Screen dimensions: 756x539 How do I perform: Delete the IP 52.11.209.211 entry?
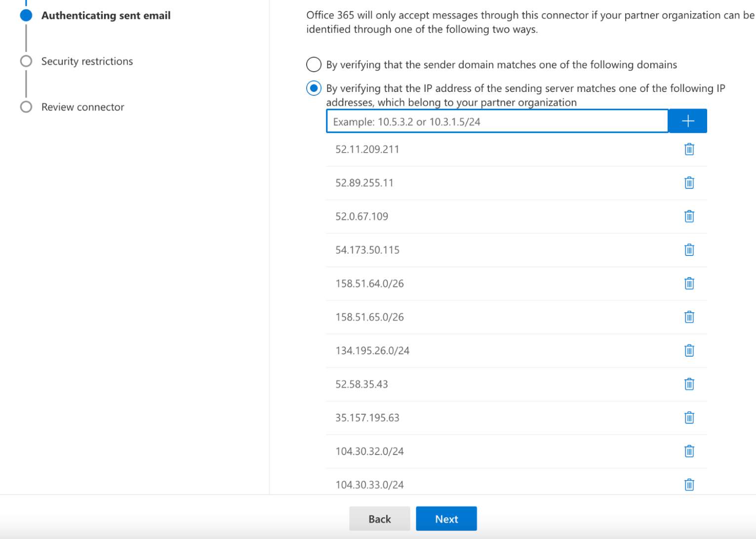689,149
